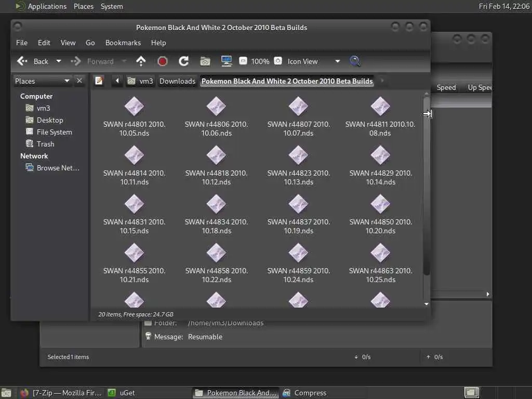Click the file list vertical scrollbar

pyautogui.click(x=427, y=186)
